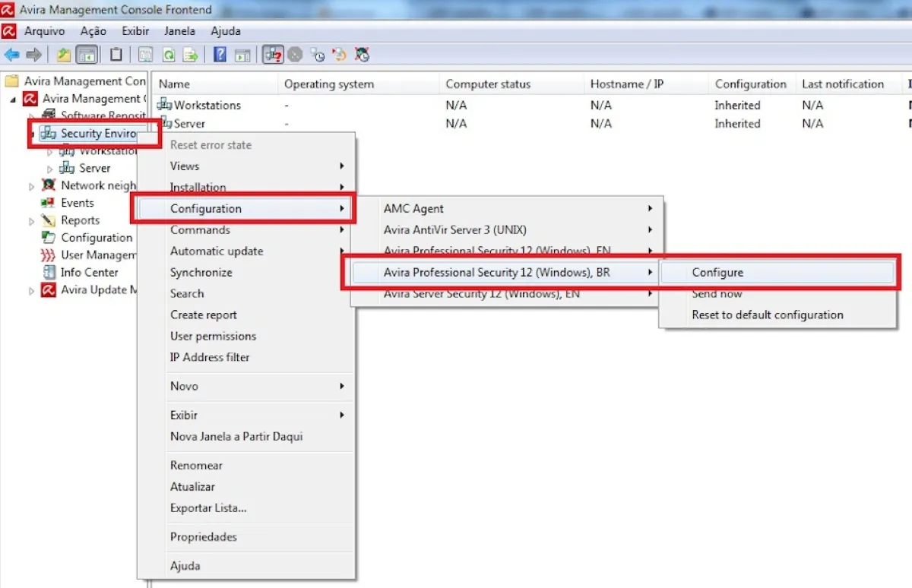Sort by the Name column header
This screenshot has width=912, height=588.
coord(214,84)
